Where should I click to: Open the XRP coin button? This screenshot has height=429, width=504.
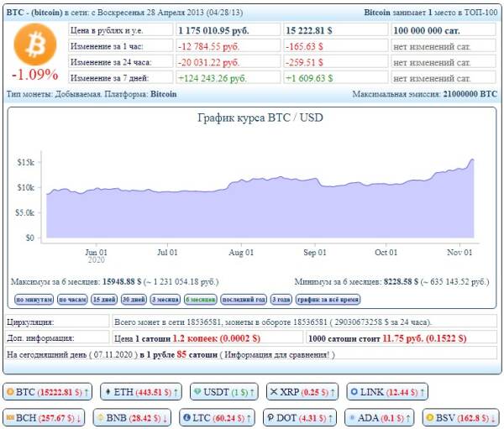pyautogui.click(x=302, y=392)
